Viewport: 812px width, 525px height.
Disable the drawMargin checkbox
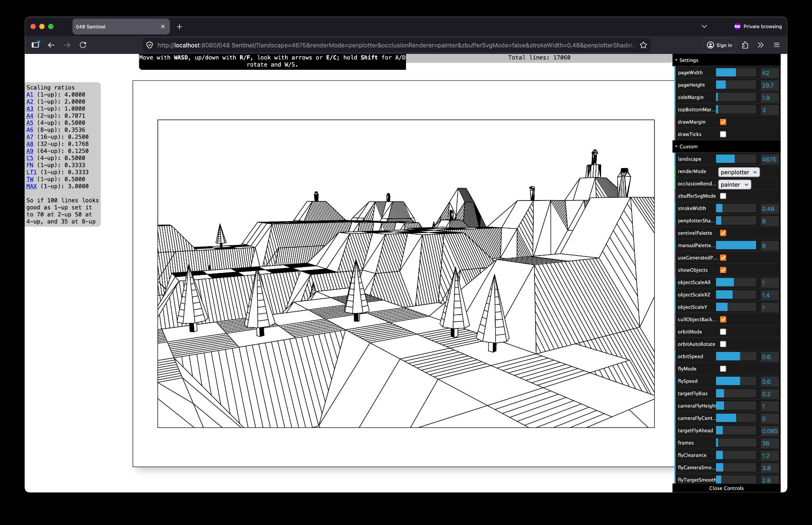click(723, 122)
